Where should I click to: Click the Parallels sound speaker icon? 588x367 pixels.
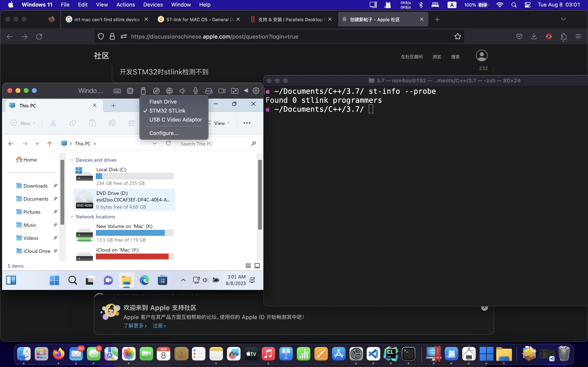point(182,91)
